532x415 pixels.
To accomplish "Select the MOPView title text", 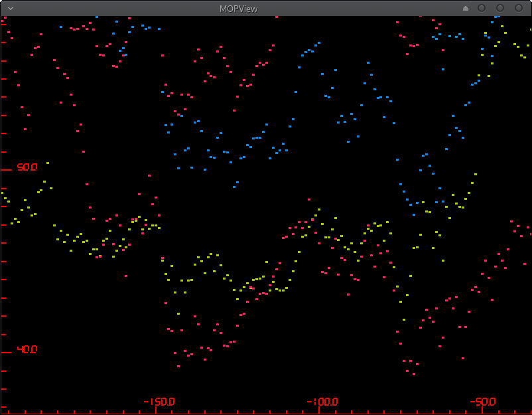I will coord(239,9).
